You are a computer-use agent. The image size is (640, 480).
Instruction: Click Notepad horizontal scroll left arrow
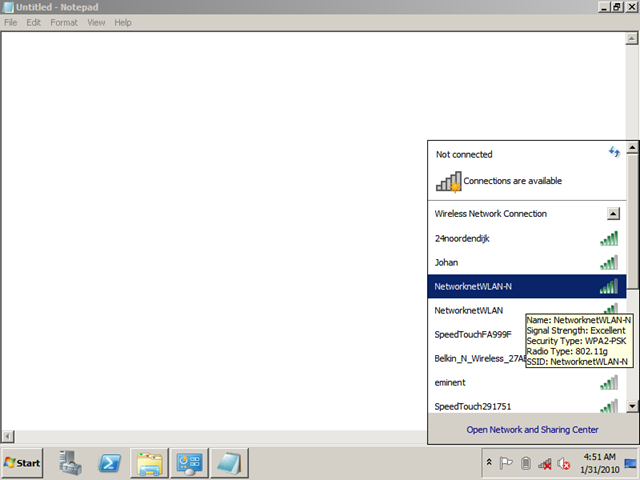(8, 436)
